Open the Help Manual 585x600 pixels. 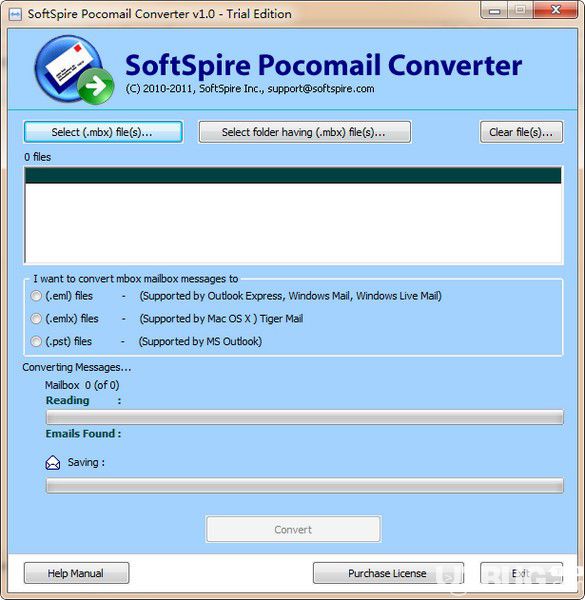point(76,573)
